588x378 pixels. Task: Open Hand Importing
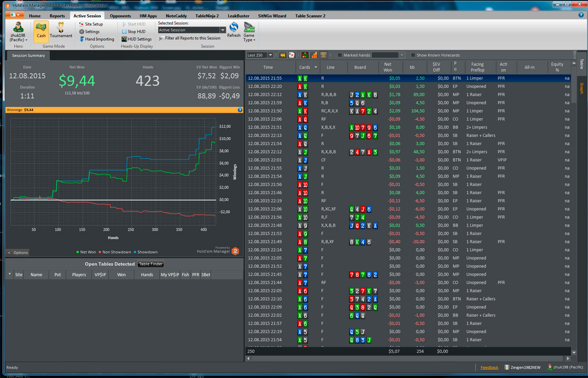(97, 39)
